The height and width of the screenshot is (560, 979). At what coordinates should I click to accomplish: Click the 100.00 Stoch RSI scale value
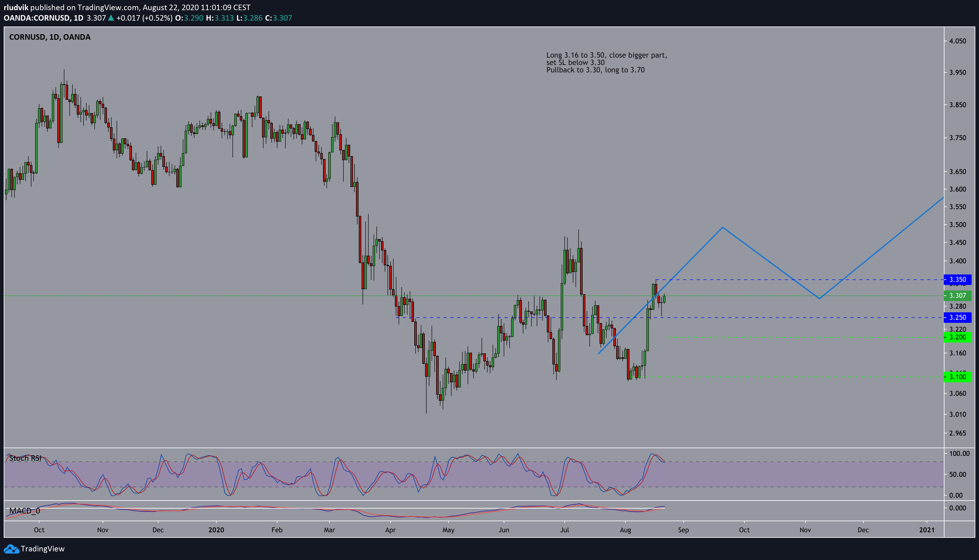pyautogui.click(x=959, y=454)
